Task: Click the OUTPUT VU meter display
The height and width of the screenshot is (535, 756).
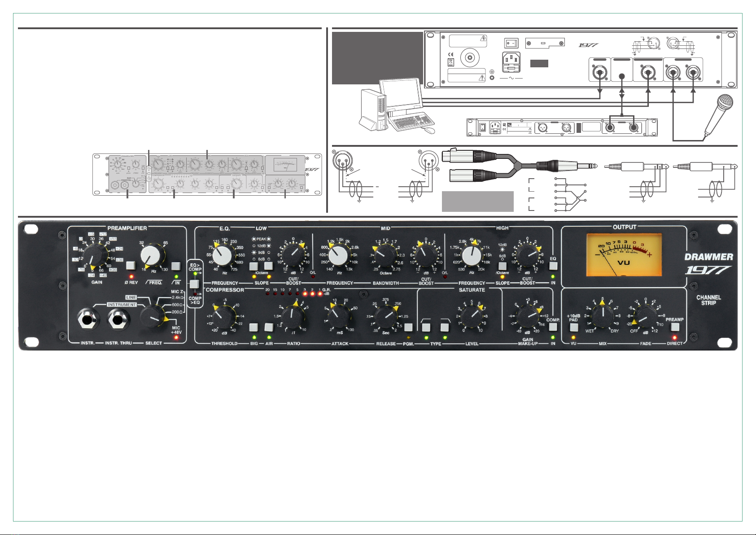Action: [x=624, y=255]
